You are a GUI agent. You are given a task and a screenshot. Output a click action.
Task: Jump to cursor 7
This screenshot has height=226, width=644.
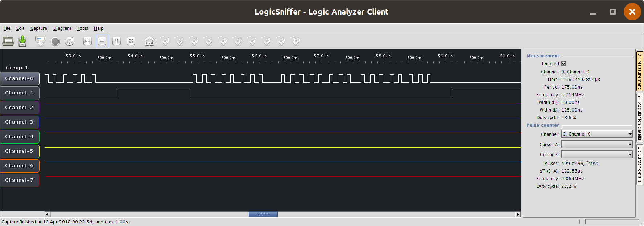(252, 41)
